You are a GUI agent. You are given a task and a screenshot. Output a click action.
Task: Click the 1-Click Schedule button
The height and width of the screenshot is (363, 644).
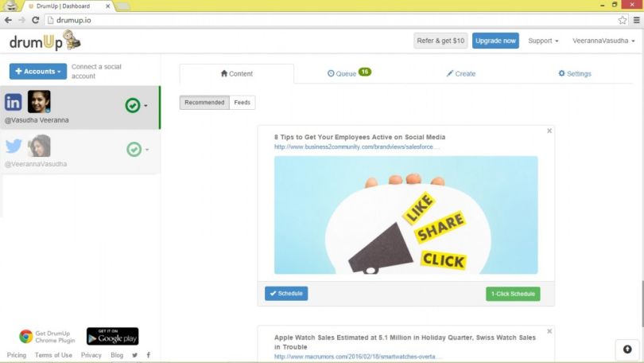pos(512,294)
